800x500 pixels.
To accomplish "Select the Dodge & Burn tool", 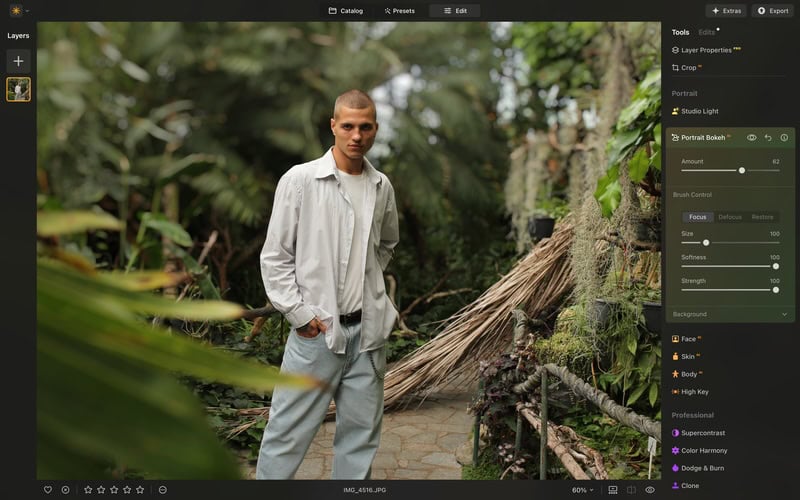I will [704, 468].
